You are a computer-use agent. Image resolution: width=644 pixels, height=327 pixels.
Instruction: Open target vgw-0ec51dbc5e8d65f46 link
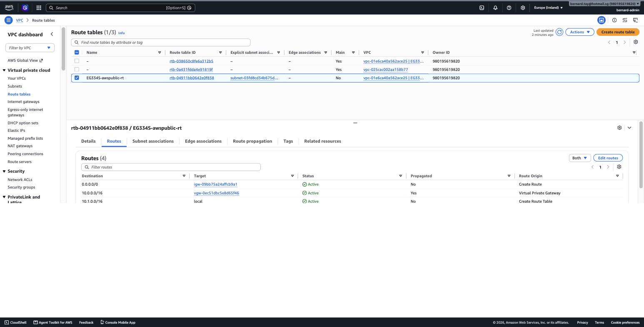pos(216,193)
